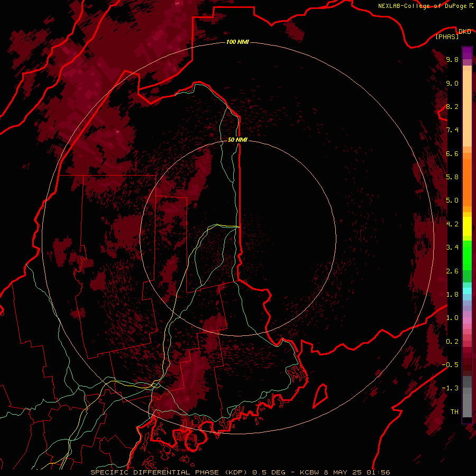Click the 8.2 legend value
The height and width of the screenshot is (476, 476).
(x=452, y=106)
